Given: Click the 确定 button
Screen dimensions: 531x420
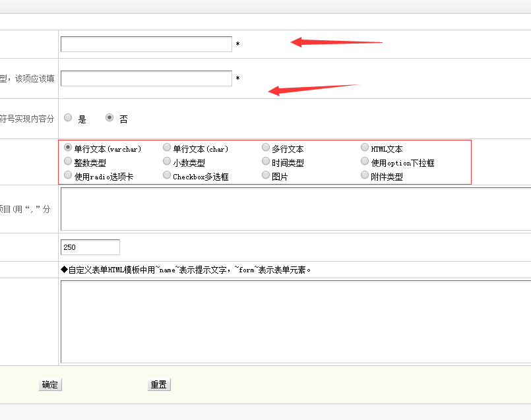Looking at the screenshot, I should tap(50, 385).
